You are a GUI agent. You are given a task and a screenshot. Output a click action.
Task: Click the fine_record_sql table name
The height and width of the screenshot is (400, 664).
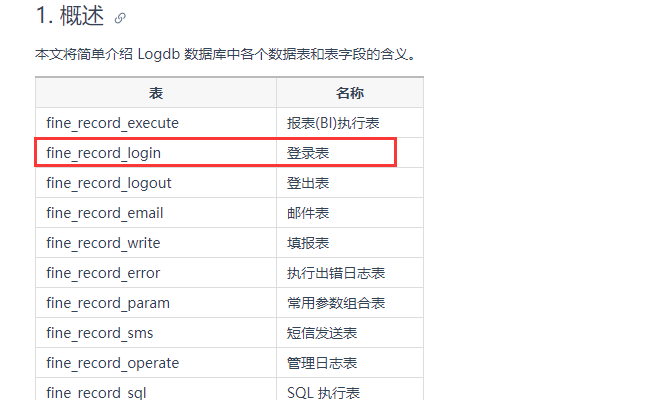(x=96, y=393)
